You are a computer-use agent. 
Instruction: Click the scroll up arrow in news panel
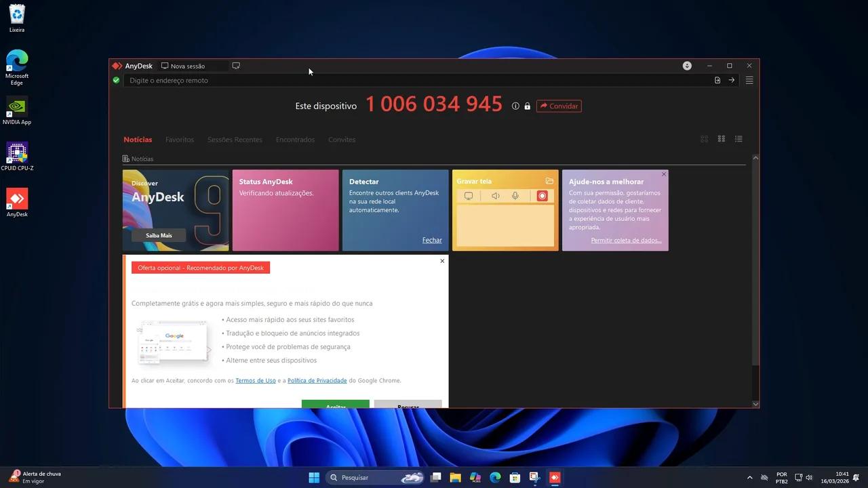point(755,158)
